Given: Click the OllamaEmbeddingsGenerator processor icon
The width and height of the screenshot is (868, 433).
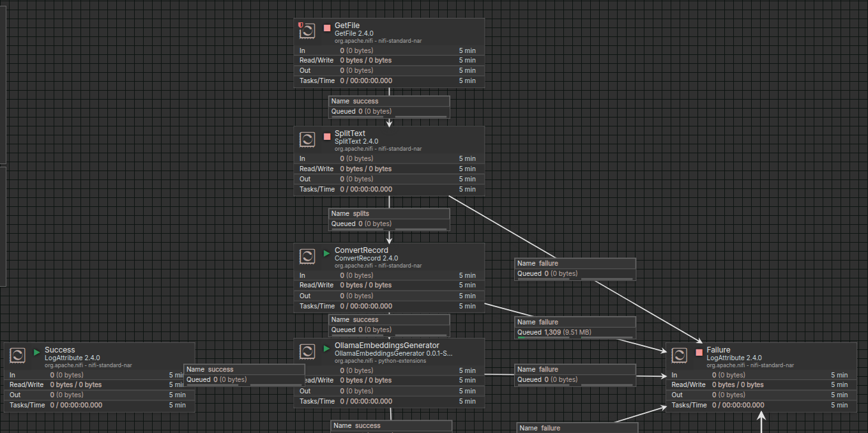Looking at the screenshot, I should 308,351.
